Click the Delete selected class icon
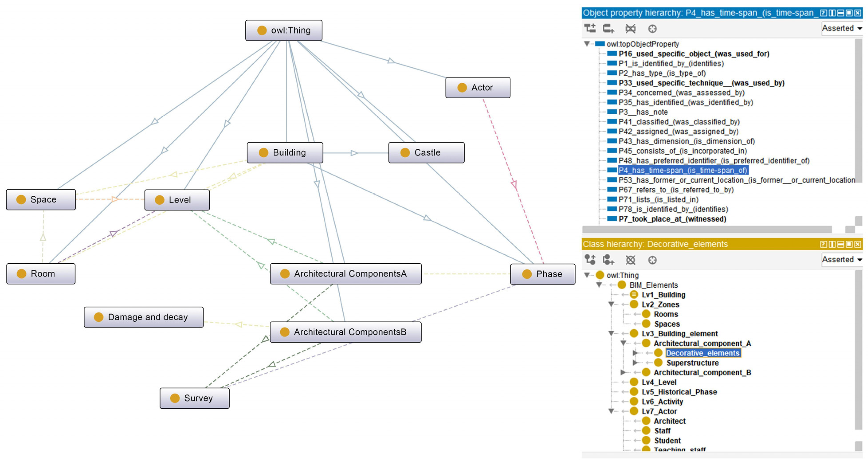Image resolution: width=868 pixels, height=466 pixels. tap(631, 260)
